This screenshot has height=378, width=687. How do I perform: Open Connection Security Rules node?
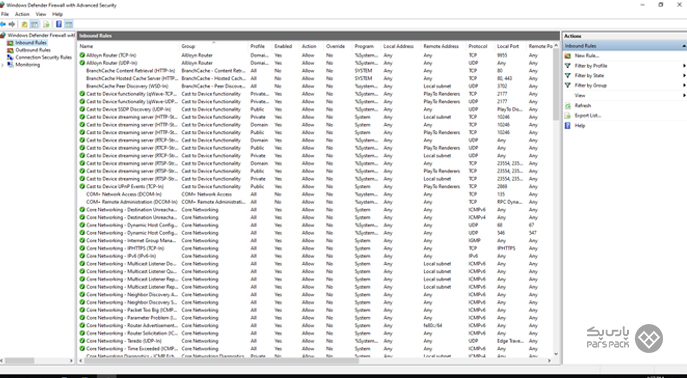click(x=43, y=57)
